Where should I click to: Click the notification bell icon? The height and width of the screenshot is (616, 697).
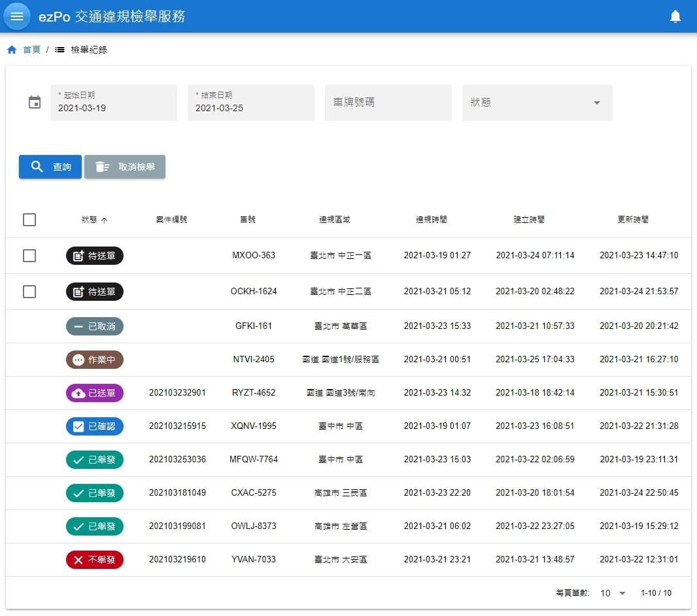tap(676, 16)
